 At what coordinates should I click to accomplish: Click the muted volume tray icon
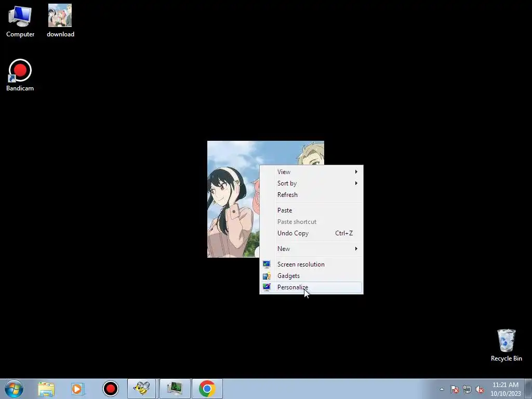pos(480,389)
